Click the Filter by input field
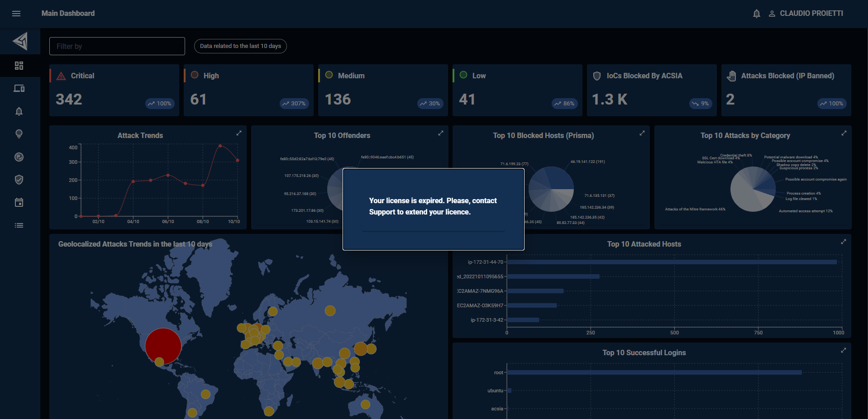This screenshot has width=868, height=419. (x=117, y=46)
